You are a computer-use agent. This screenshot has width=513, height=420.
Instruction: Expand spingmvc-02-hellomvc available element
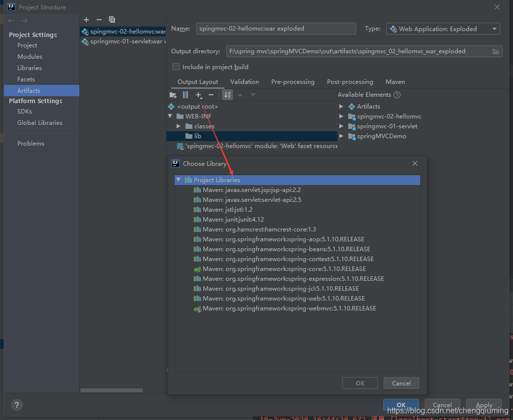coord(341,116)
